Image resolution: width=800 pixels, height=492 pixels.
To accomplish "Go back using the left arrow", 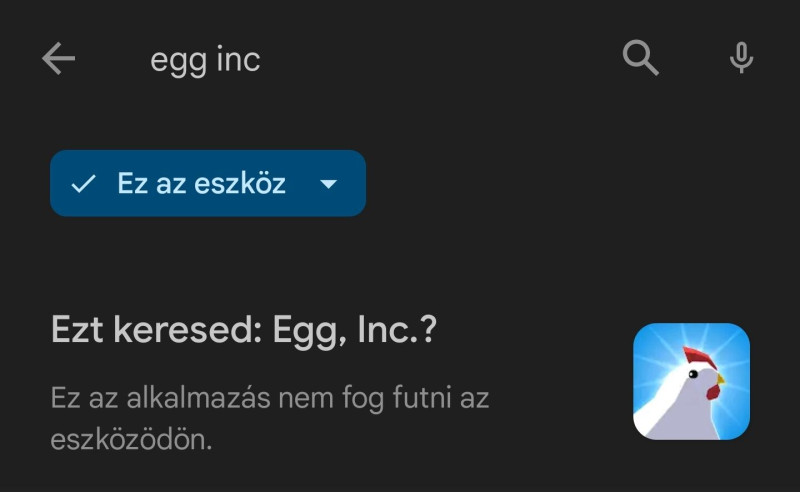I will 58,59.
